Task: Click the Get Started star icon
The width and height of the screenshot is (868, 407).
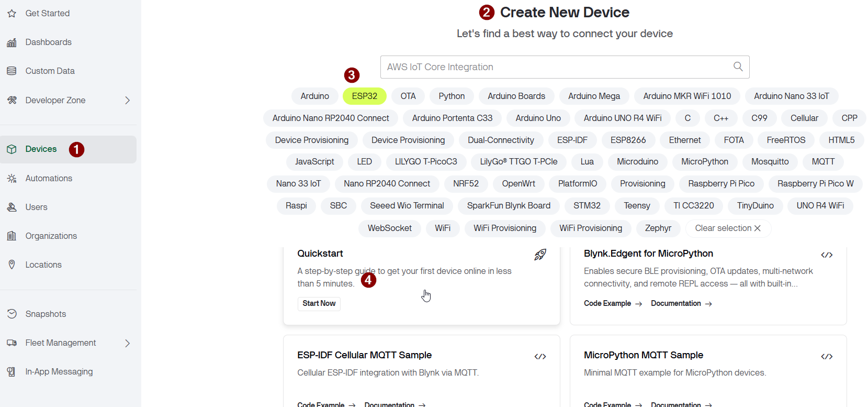Action: 12,14
